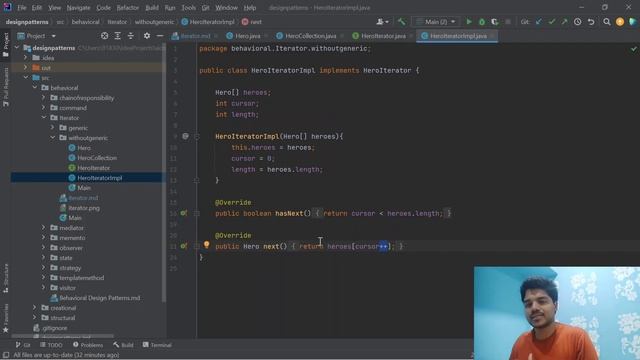
Task: Expand the generic package
Action: (52, 128)
